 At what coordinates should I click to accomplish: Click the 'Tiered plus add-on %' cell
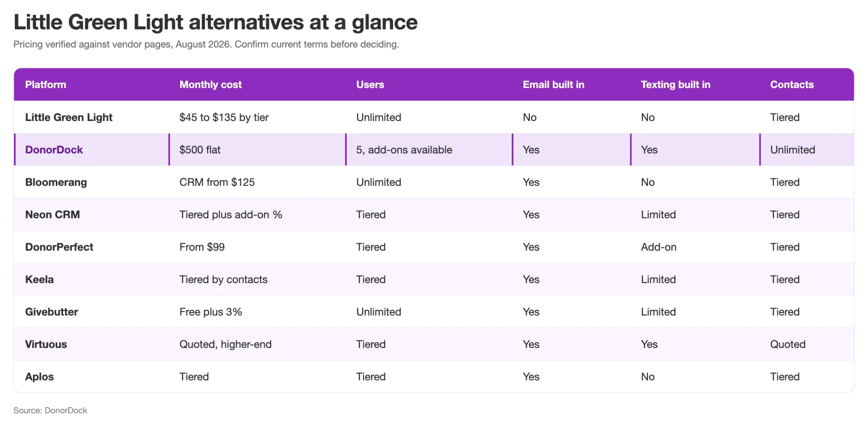[x=231, y=215]
